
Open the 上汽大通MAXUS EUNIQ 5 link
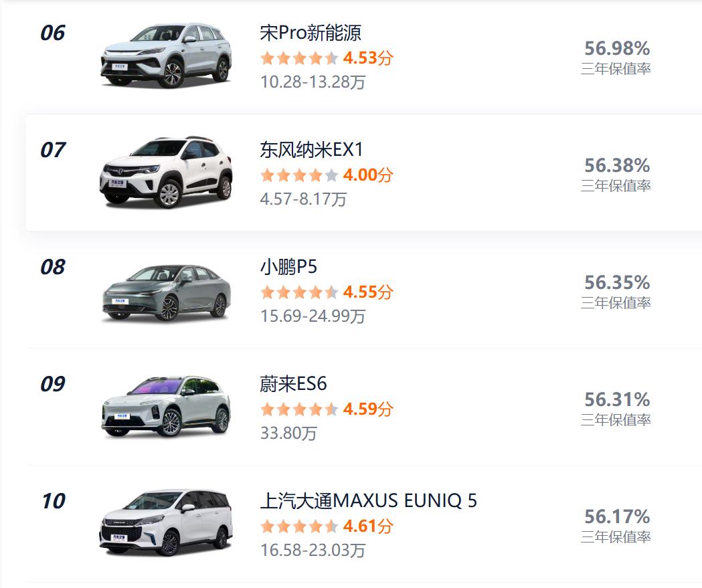pyautogui.click(x=369, y=501)
